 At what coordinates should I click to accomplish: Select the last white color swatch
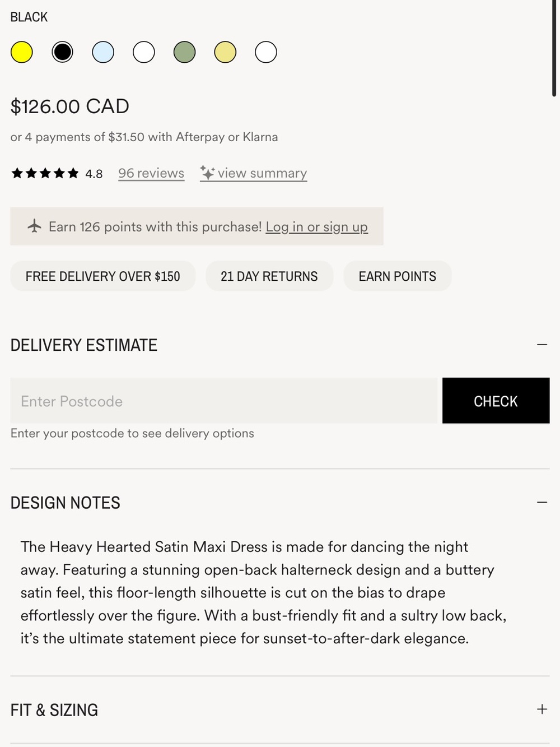pyautogui.click(x=266, y=52)
